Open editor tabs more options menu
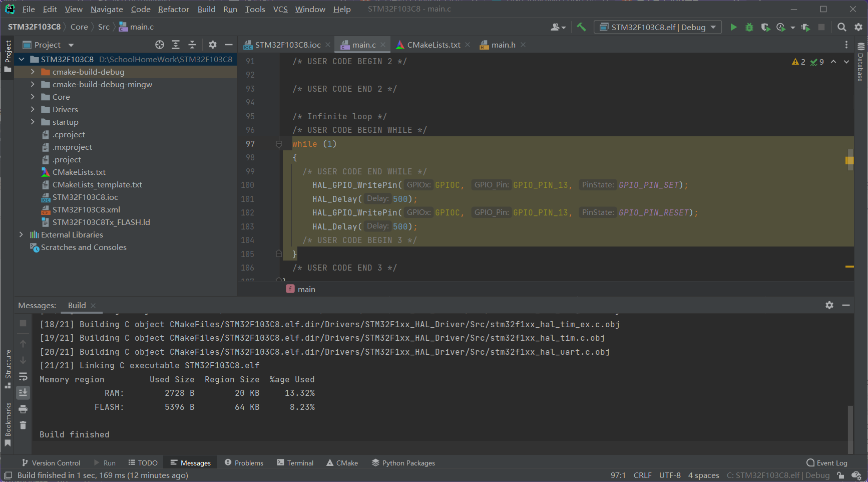 [x=846, y=45]
